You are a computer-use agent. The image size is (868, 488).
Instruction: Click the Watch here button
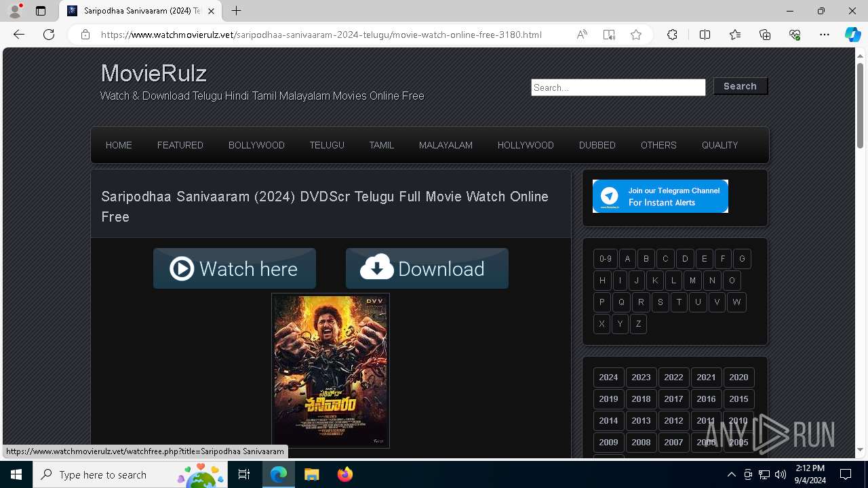click(235, 268)
